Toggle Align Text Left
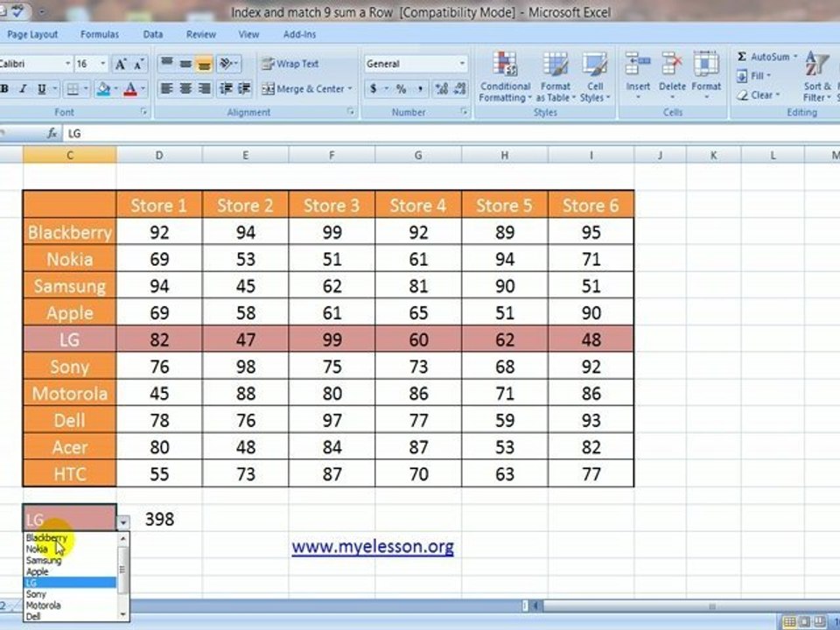This screenshot has height=630, width=840. coord(166,88)
